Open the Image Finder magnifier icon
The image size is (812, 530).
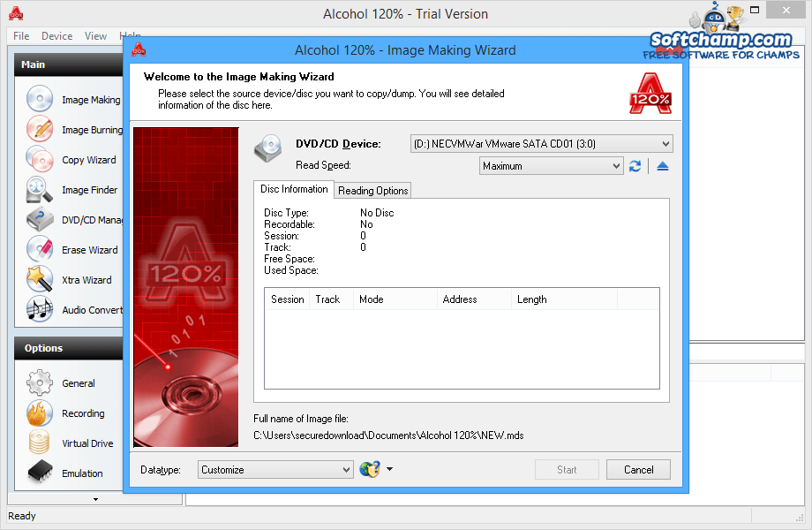[40, 189]
